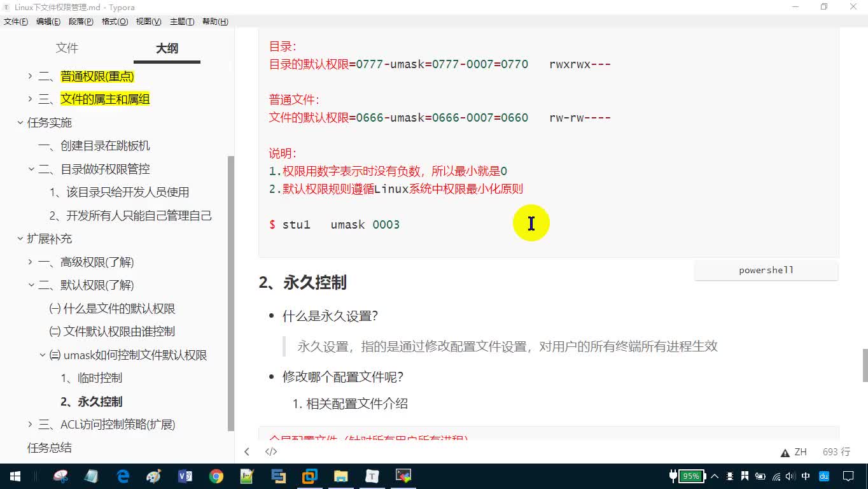
Task: Open the notepad-style taskbar icon beside scissors
Action: [x=92, y=476]
